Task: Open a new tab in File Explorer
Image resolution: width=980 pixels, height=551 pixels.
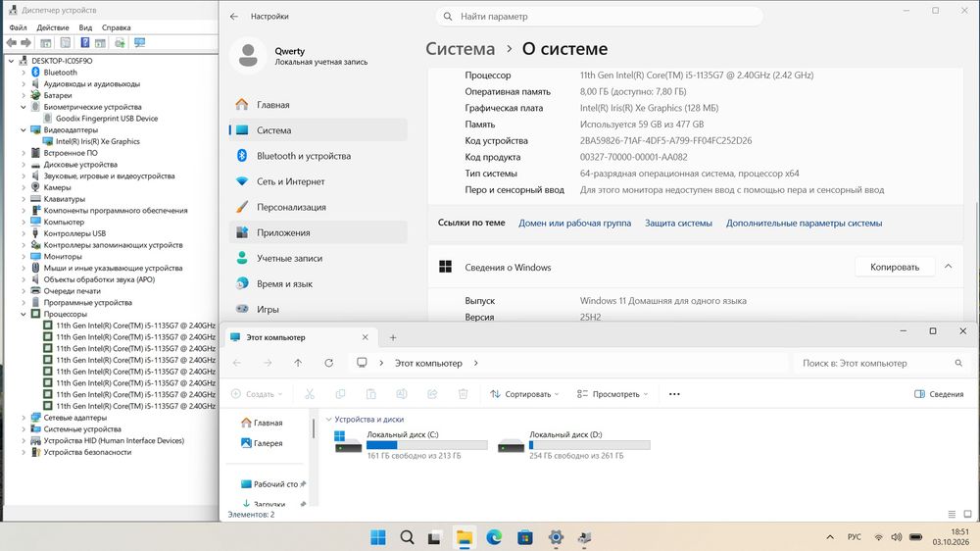Action: (393, 337)
